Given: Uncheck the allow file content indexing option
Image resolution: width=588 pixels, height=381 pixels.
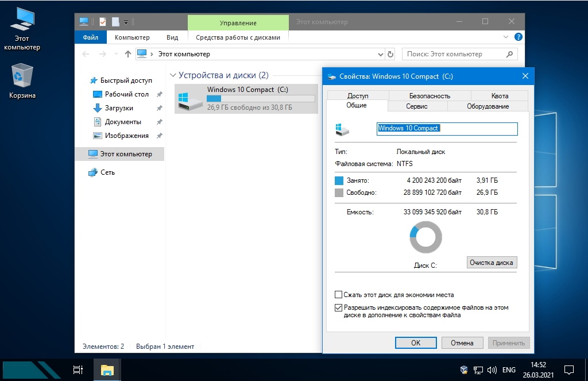Looking at the screenshot, I should [338, 307].
